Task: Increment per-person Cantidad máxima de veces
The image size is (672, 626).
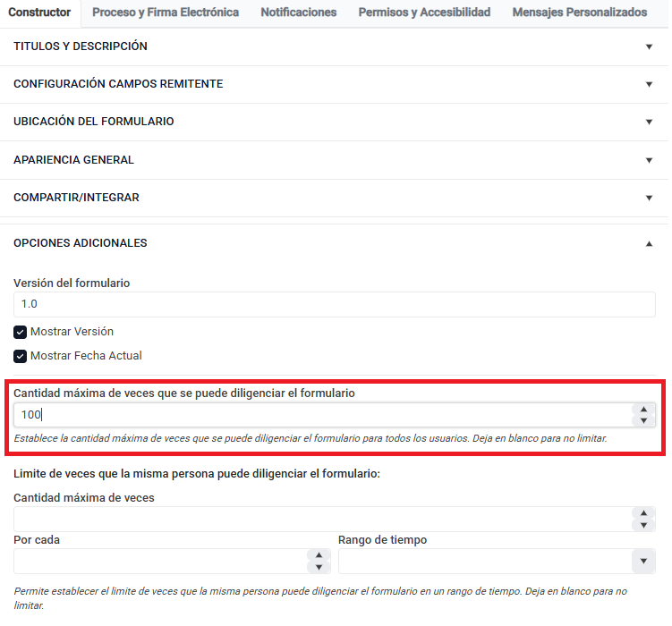Action: 642,513
